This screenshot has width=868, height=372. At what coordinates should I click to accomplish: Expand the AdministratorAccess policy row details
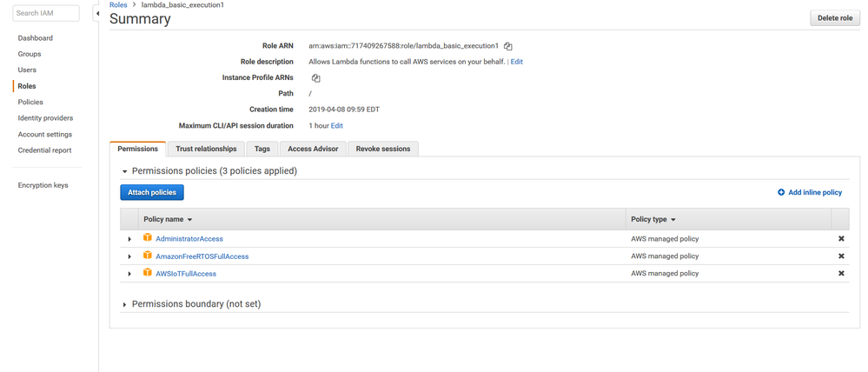click(x=129, y=239)
